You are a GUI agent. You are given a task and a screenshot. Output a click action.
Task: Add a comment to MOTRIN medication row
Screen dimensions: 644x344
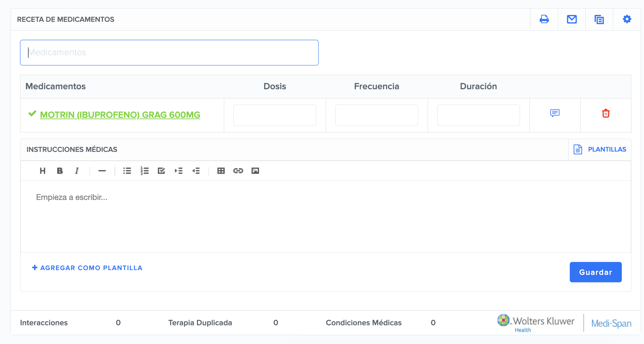click(555, 113)
